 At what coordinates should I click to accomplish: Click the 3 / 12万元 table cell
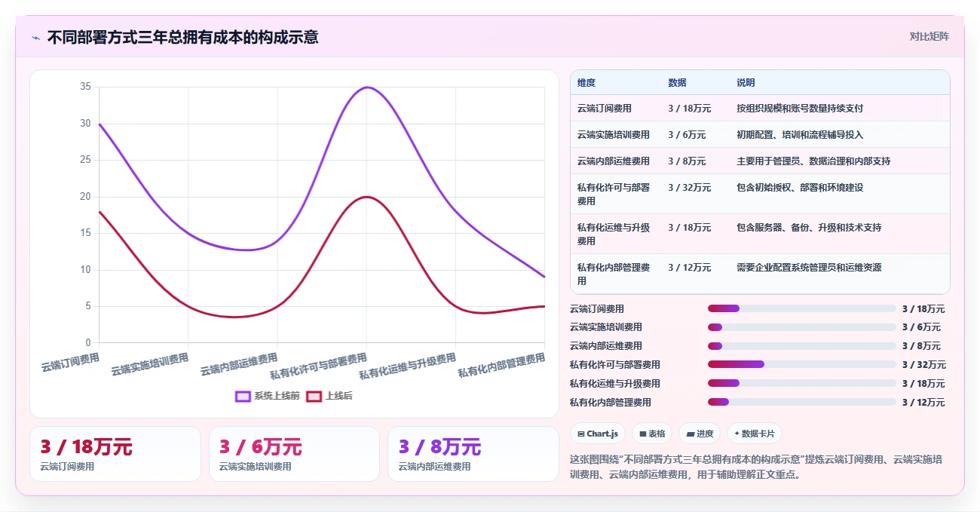(x=689, y=267)
